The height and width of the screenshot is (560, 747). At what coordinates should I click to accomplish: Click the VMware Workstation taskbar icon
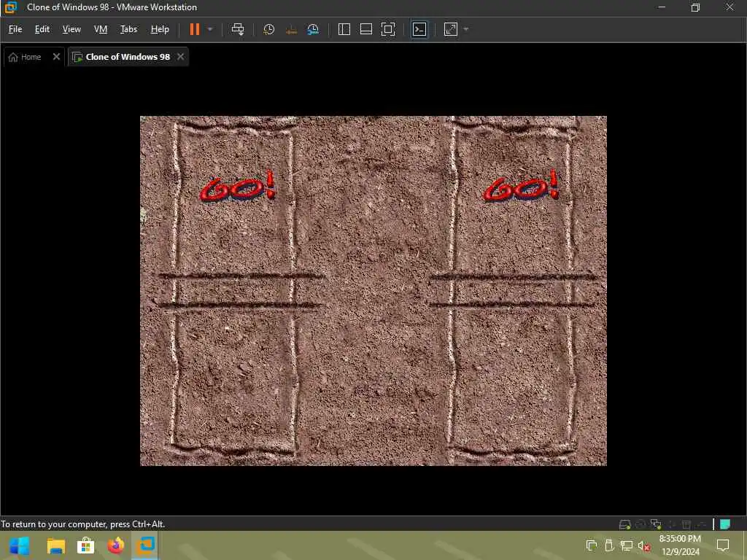pos(145,545)
